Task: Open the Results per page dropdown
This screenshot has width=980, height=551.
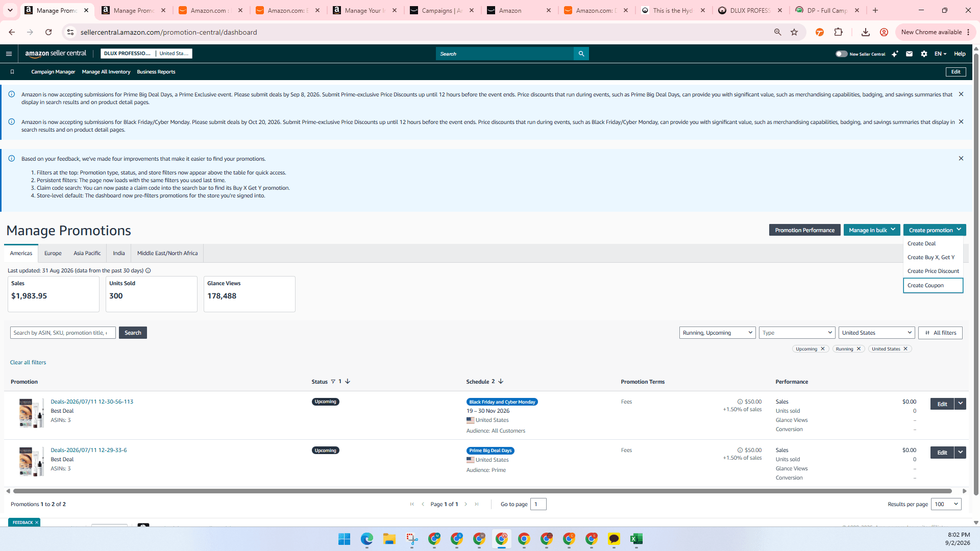Action: coord(946,505)
